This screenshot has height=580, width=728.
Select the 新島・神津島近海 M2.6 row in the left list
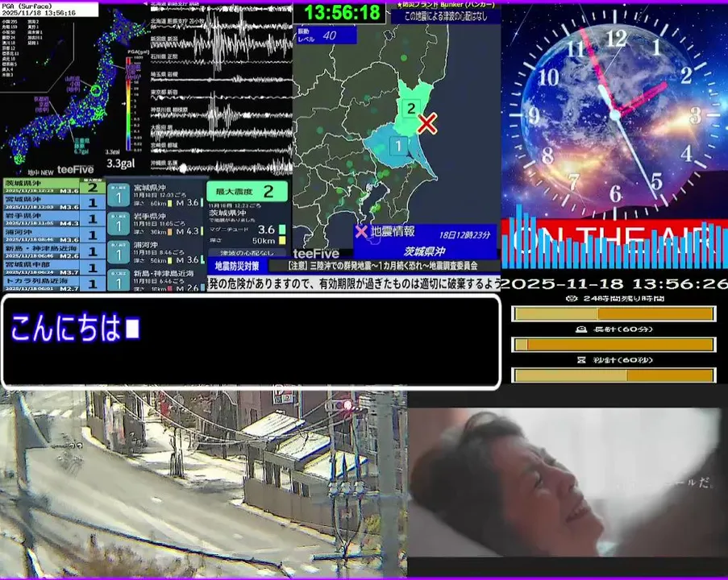pos(54,251)
